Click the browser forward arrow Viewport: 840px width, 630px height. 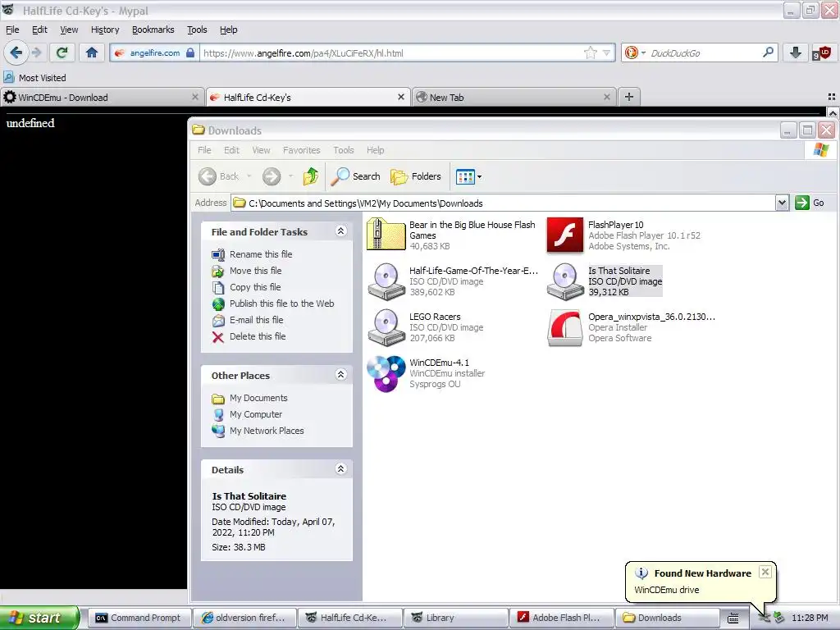point(36,52)
